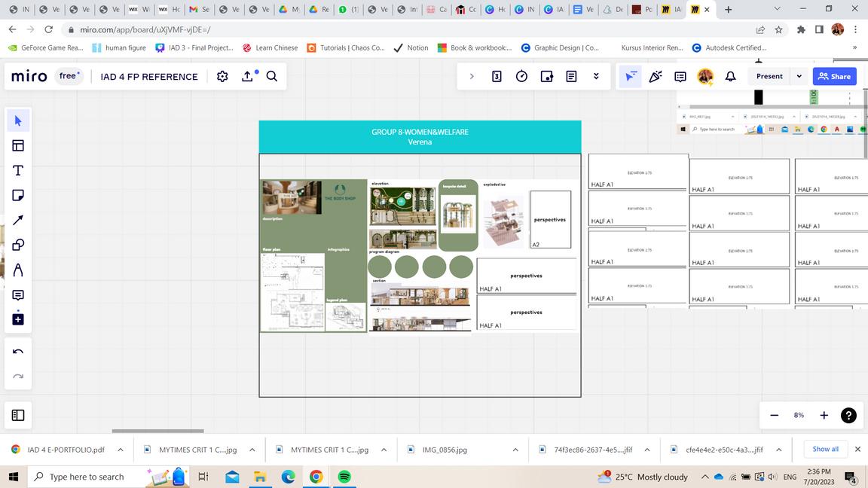Open notifications bell
This screenshot has height=488, width=868.
click(730, 76)
